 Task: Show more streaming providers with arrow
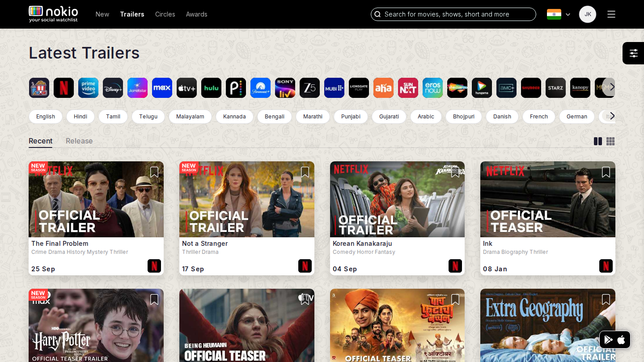point(612,87)
